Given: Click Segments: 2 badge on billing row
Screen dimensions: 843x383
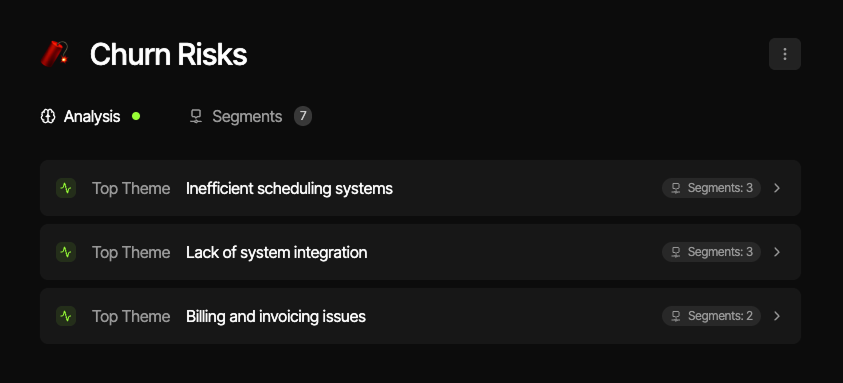Looking at the screenshot, I should pos(711,316).
